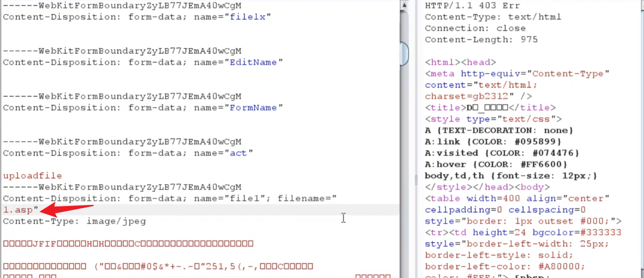Click the FormName field name in the request
Viewport: 644px width, 278px height.
tap(253, 107)
